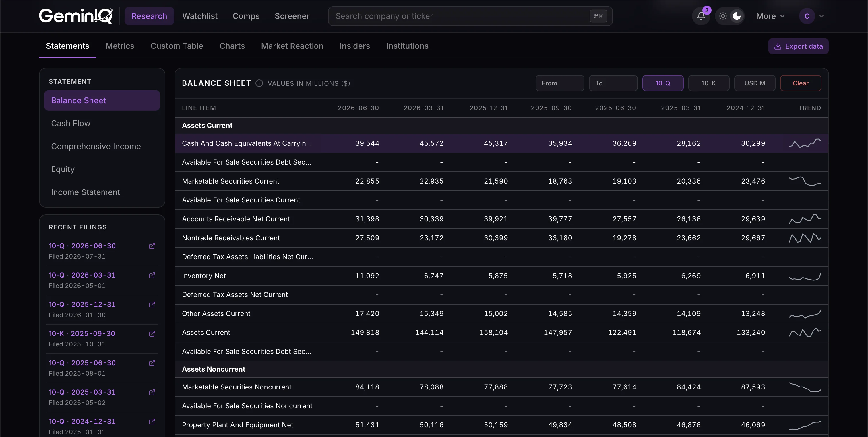Click the ⌘K shortcut badge
Screen dimensions: 868x437
click(598, 16)
